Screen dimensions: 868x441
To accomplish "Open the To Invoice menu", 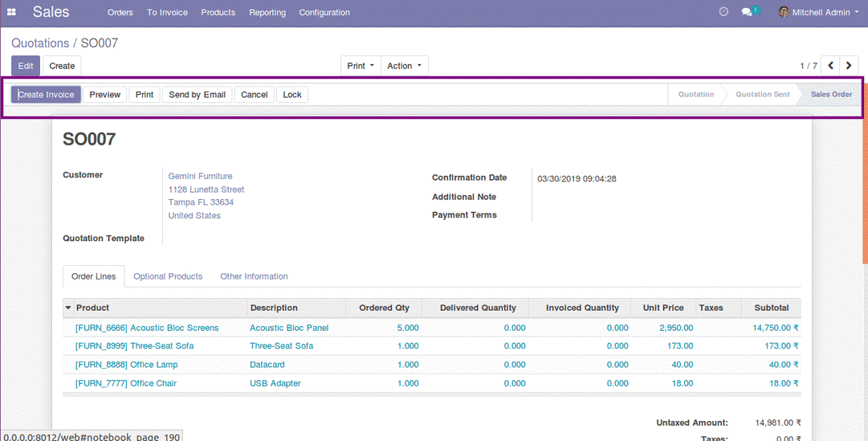I will 167,12.
